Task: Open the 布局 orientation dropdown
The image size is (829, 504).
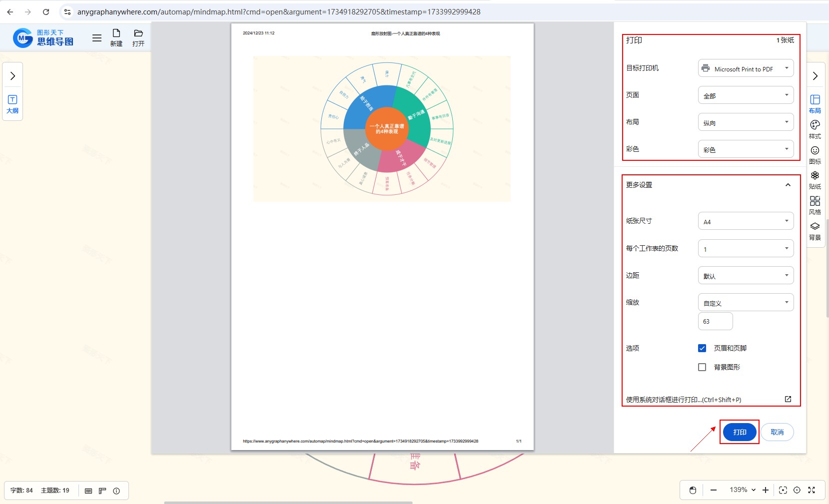Action: 745,122
